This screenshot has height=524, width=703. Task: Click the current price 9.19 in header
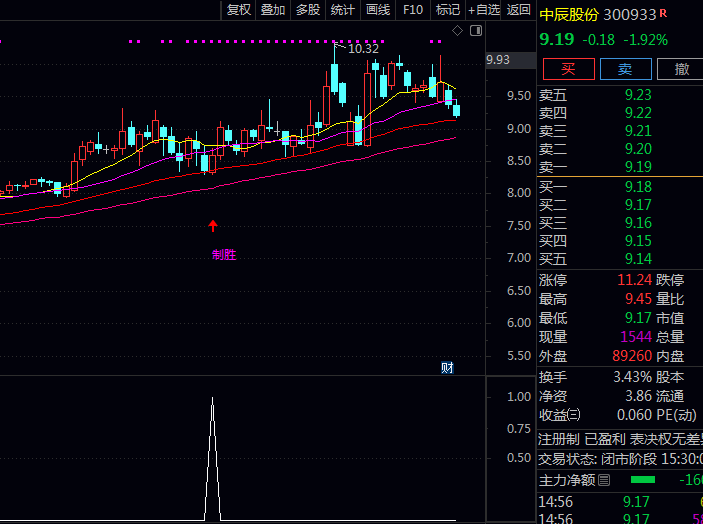coord(556,39)
